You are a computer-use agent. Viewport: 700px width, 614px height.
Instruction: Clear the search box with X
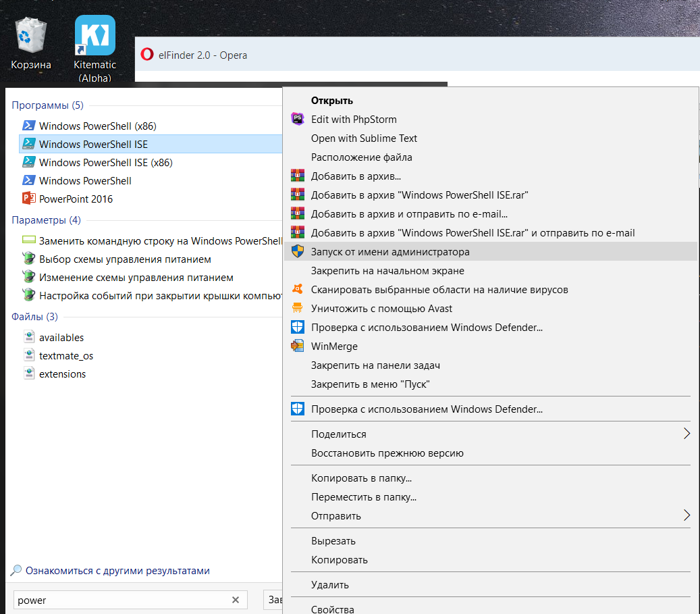tap(236, 600)
